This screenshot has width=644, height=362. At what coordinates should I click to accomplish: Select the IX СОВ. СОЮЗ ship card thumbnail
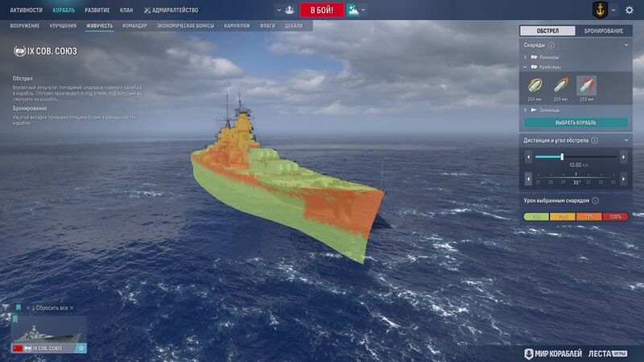click(48, 334)
